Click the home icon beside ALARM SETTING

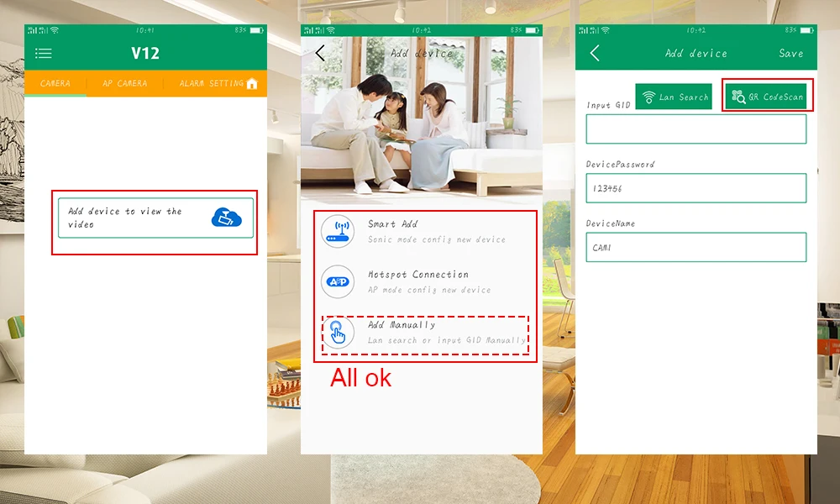(252, 83)
